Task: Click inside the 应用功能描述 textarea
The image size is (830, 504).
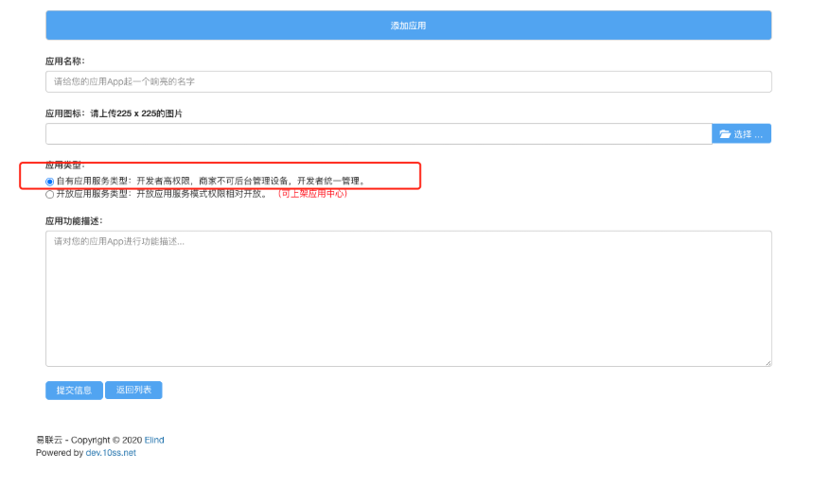Action: click(408, 298)
